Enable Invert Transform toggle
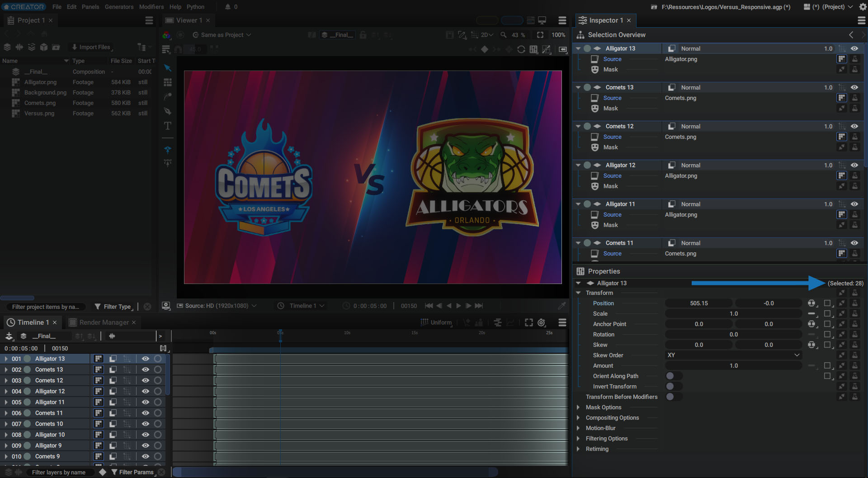 point(674,387)
